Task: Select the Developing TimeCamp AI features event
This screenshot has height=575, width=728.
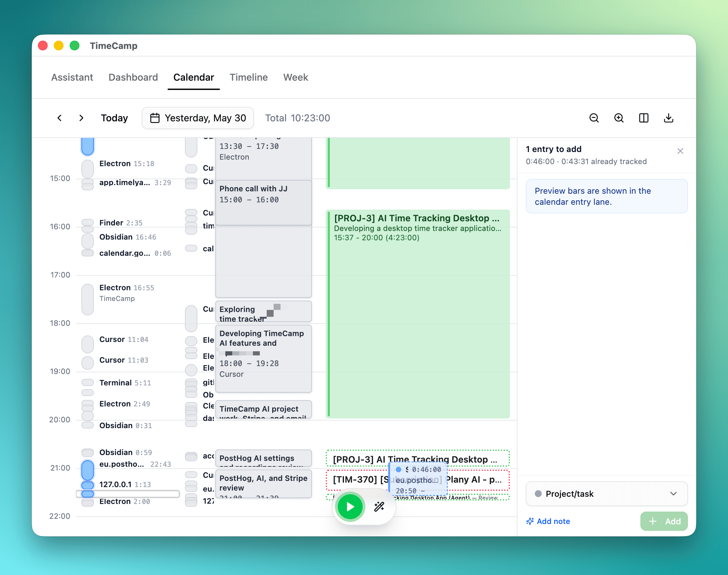Action: (264, 359)
